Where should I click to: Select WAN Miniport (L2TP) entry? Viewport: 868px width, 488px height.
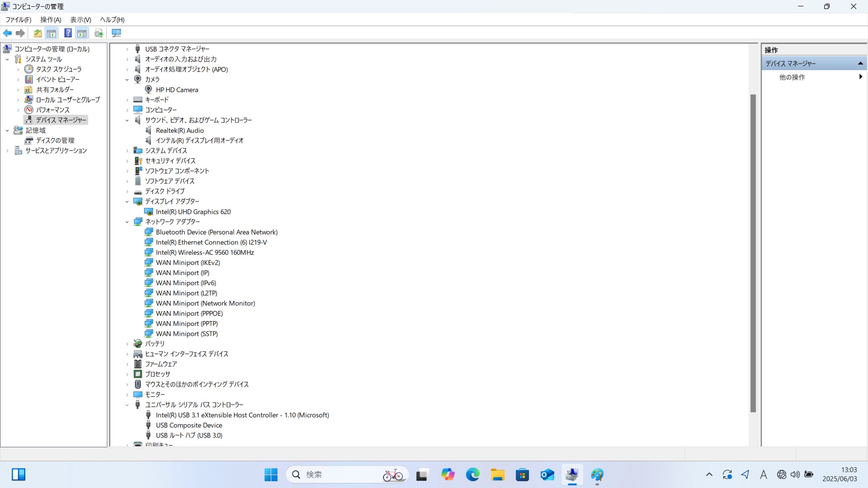click(186, 293)
